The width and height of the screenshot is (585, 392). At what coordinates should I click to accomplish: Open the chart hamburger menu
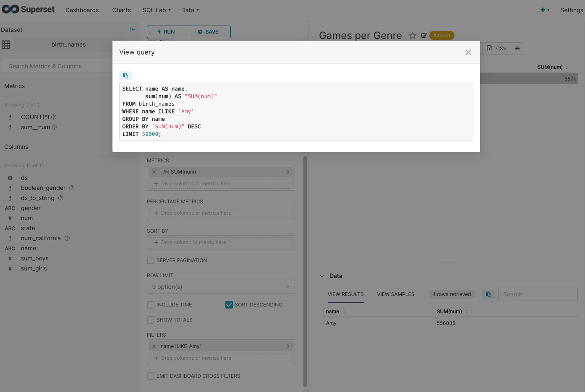[x=517, y=49]
